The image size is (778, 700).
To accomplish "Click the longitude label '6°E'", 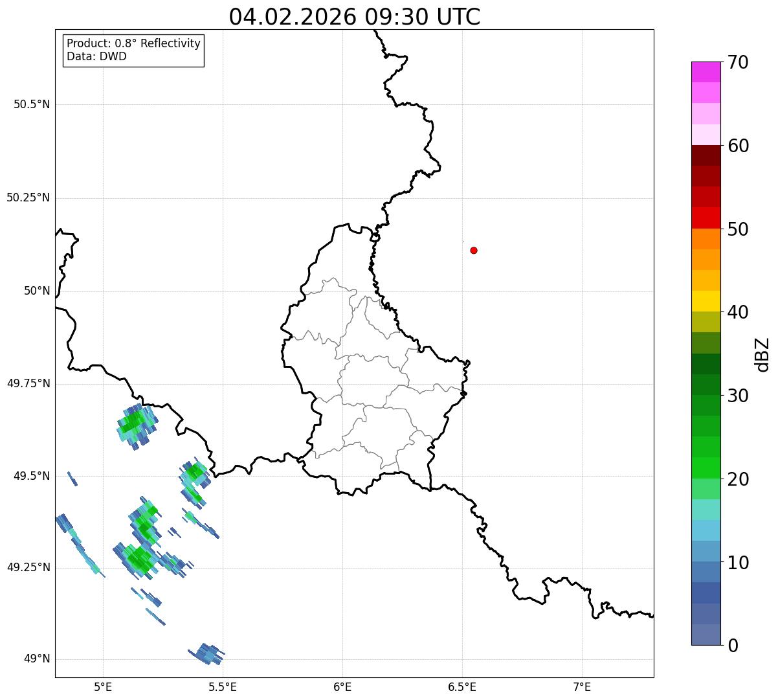I will (342, 687).
